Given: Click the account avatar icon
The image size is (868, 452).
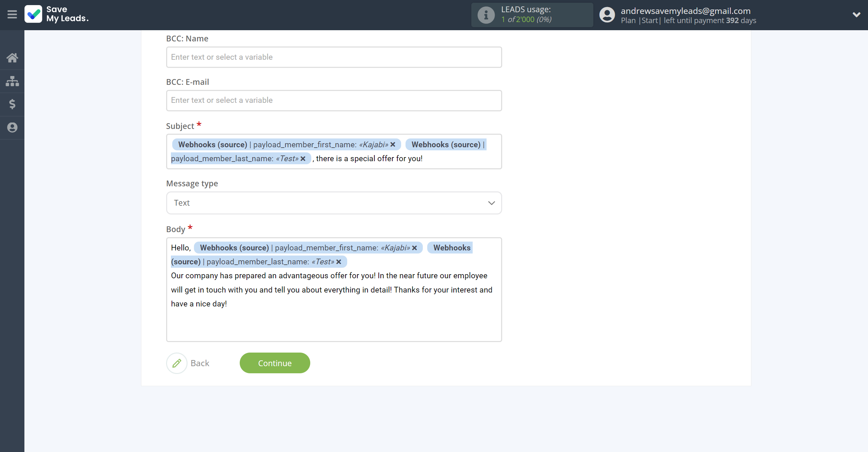Looking at the screenshot, I should tap(607, 15).
